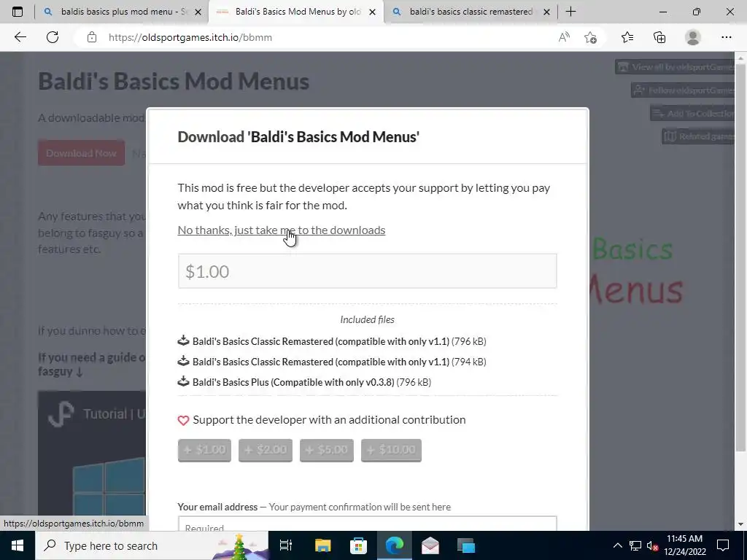View site information lock icon

92,37
